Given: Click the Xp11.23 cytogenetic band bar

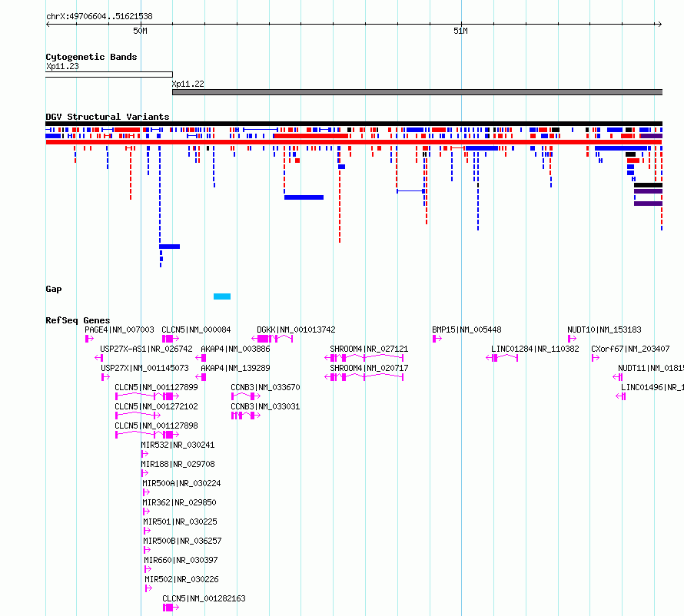Looking at the screenshot, I should tap(109, 75).
